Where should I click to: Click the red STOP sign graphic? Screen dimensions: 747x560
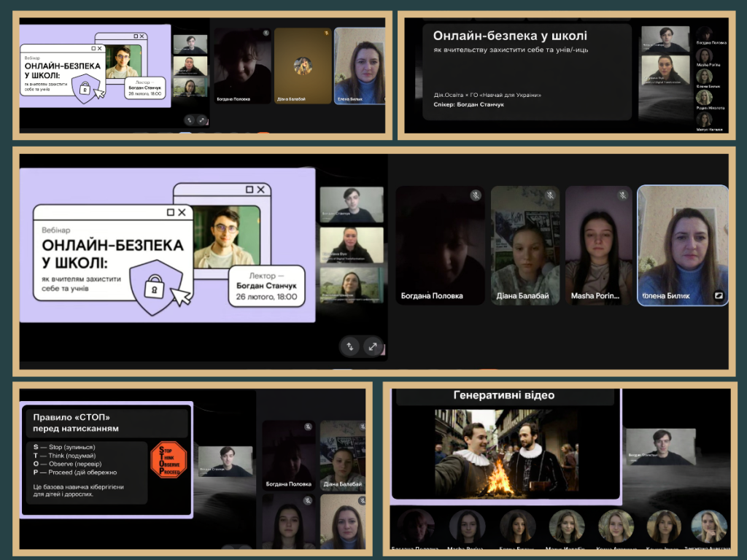169,459
